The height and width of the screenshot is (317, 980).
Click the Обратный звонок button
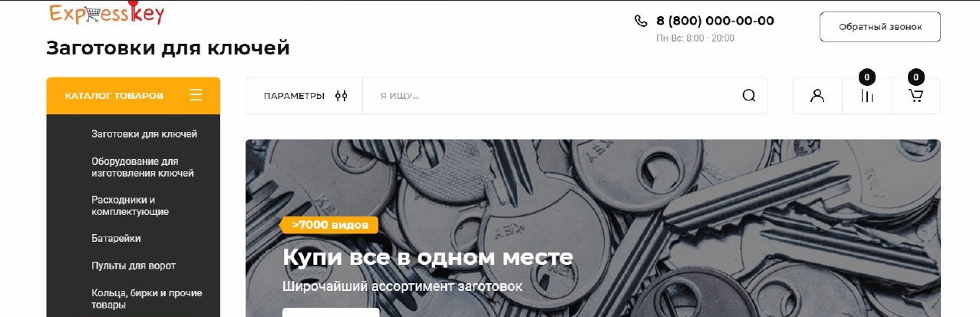880,27
